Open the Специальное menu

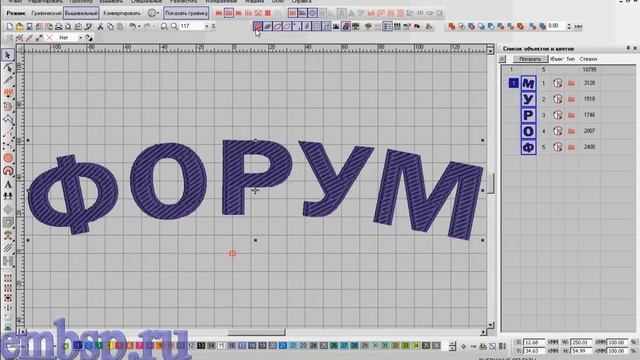(146, 2)
